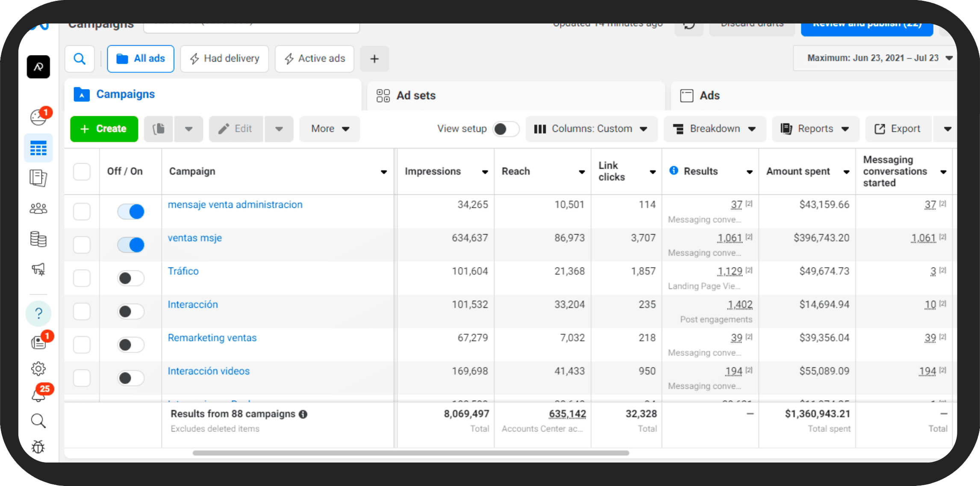
Task: Switch on the View setup toggle
Action: tap(505, 129)
